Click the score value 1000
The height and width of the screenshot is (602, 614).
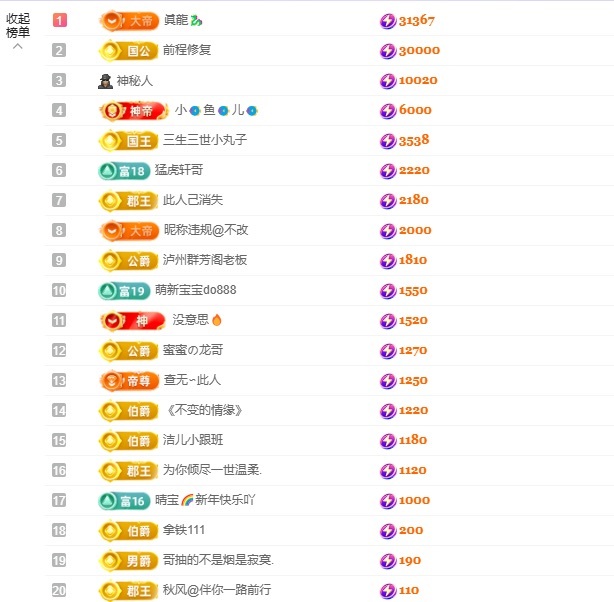pos(414,501)
